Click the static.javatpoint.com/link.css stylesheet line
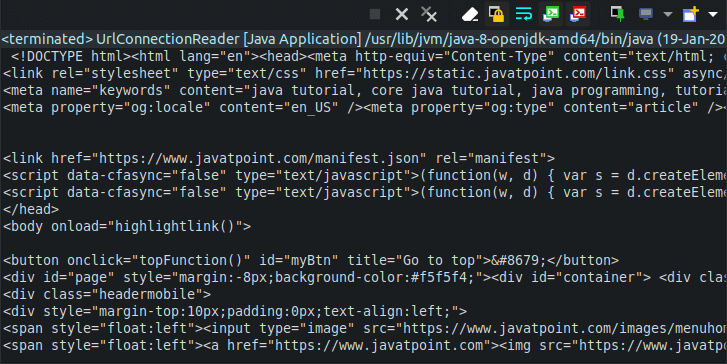727x364 pixels. (x=365, y=73)
